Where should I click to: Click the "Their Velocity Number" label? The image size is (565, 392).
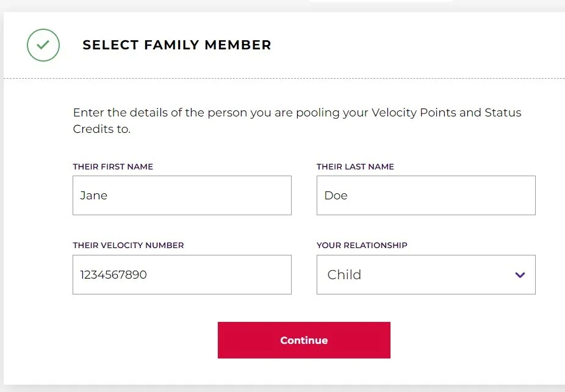coord(128,245)
